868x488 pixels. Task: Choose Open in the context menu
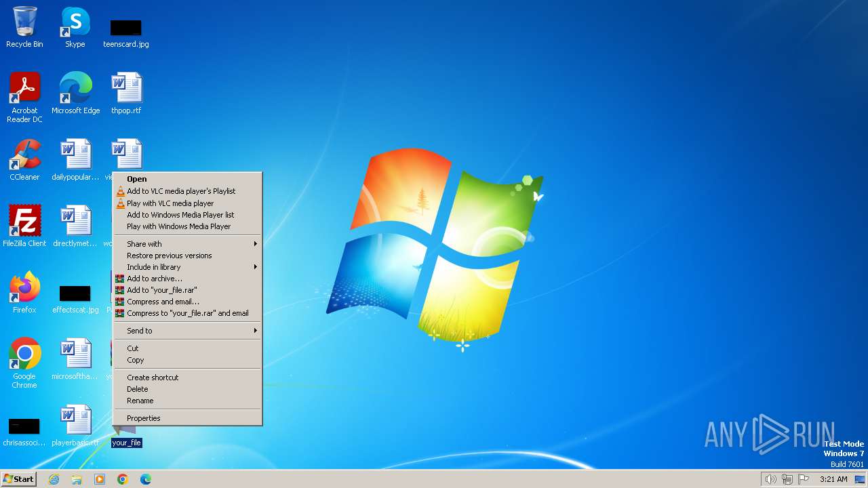(x=187, y=179)
